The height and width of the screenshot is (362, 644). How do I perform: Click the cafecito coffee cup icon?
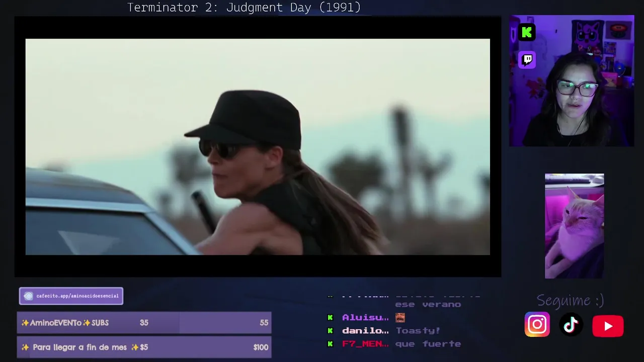tap(29, 296)
